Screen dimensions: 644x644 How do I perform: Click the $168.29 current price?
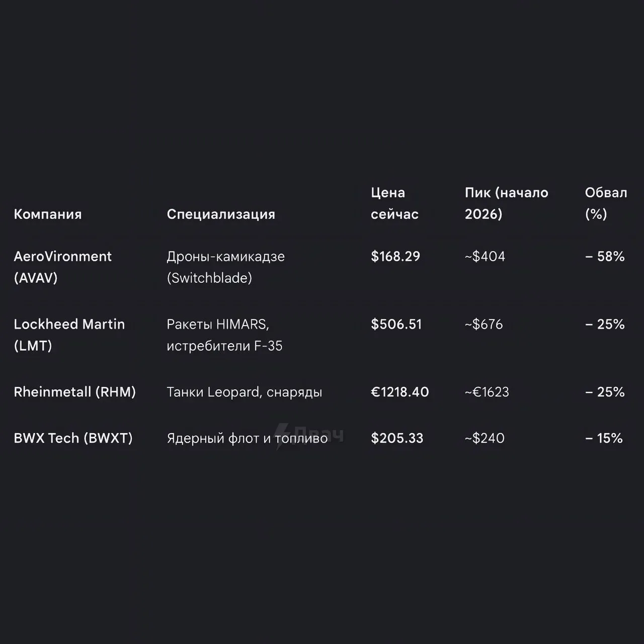(395, 257)
